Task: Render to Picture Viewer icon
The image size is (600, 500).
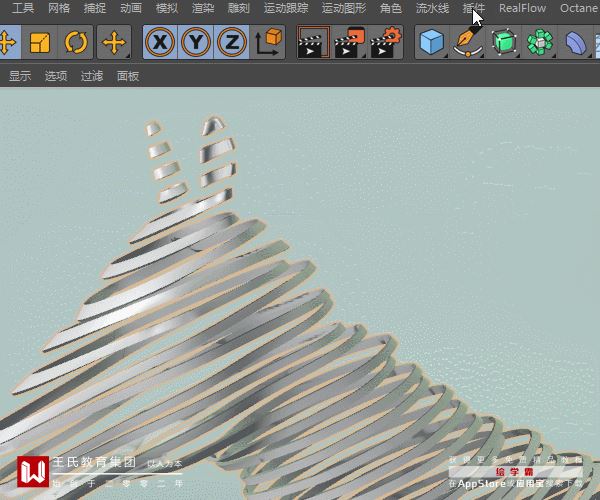Action: [x=349, y=42]
